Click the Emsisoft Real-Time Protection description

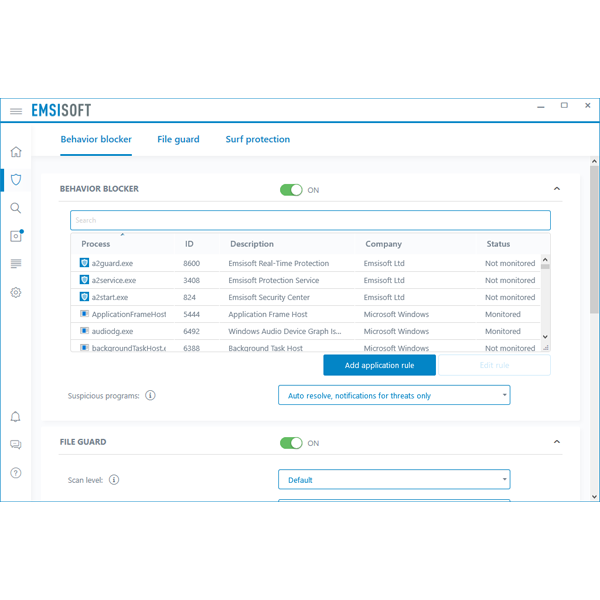279,263
